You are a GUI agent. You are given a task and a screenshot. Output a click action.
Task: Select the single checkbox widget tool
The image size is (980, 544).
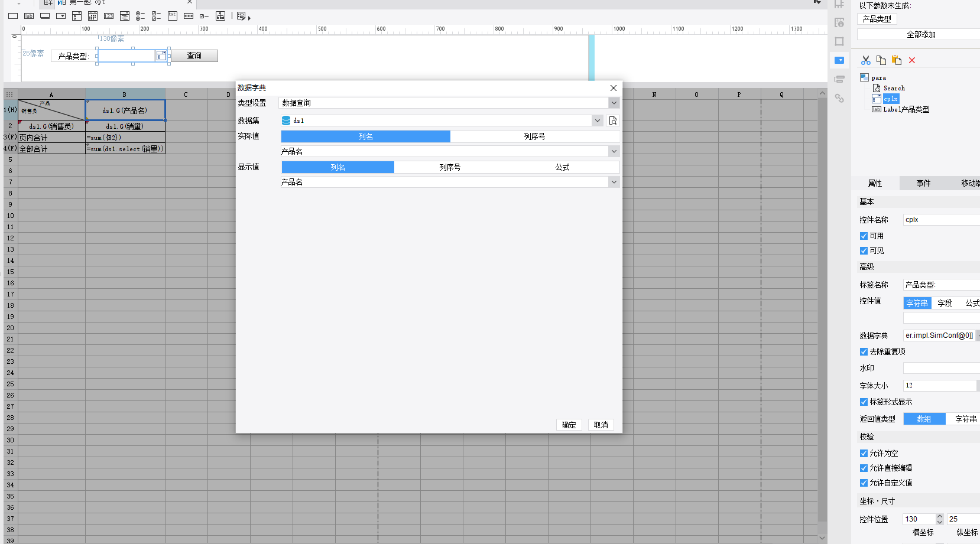click(205, 16)
